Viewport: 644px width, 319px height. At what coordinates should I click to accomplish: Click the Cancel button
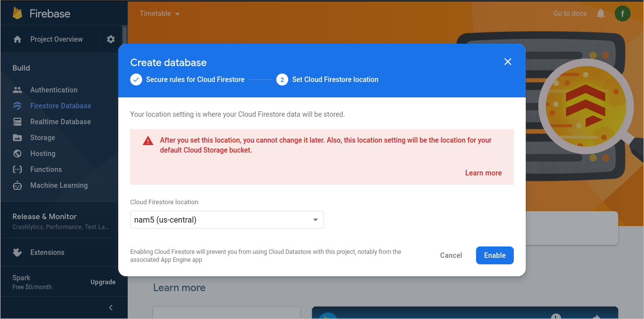click(451, 255)
